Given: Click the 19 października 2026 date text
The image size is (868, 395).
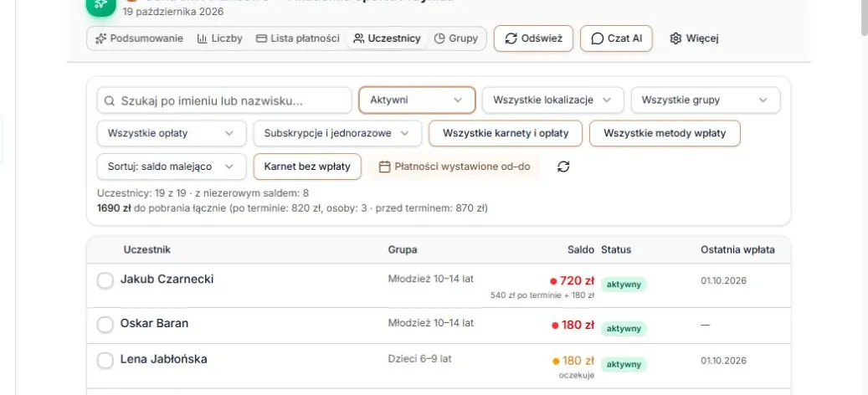Looking at the screenshot, I should pos(173,11).
